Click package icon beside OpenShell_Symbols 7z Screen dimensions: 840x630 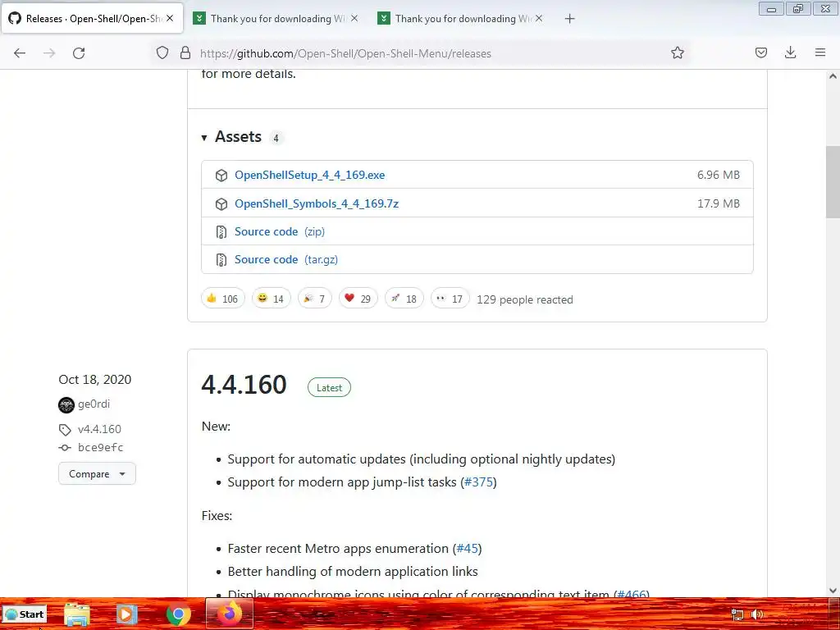tap(221, 204)
